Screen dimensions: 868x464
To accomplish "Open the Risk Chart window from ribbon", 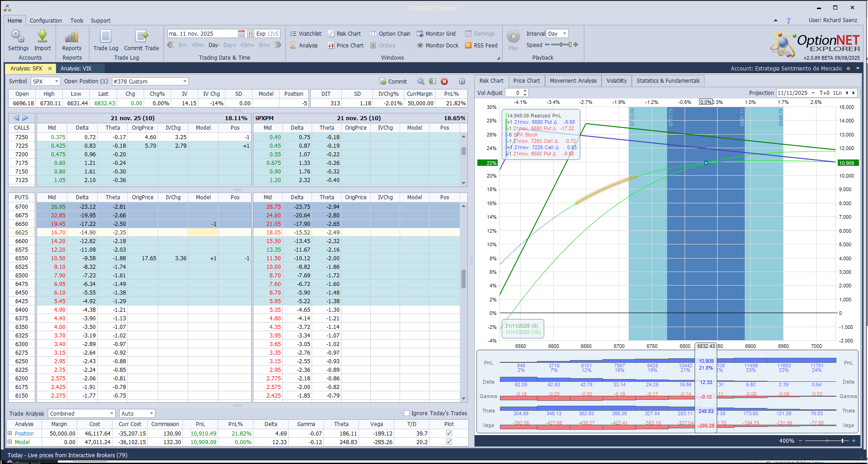I will click(344, 33).
